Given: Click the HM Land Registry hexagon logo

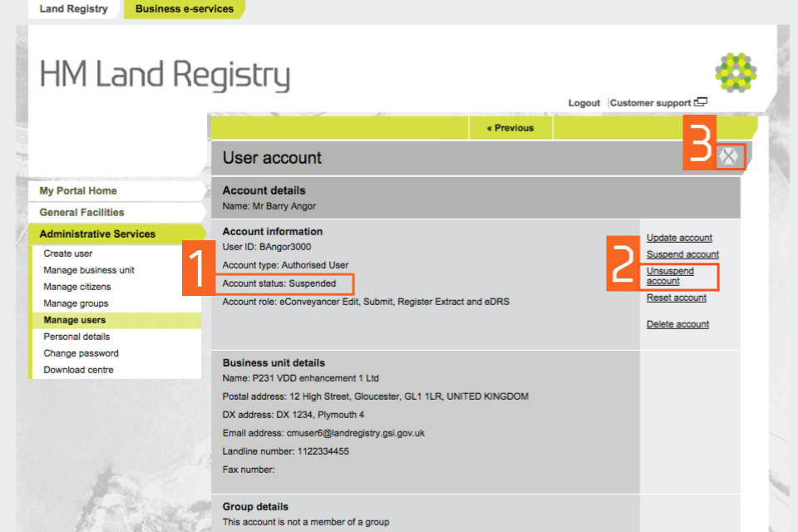Looking at the screenshot, I should tap(736, 72).
